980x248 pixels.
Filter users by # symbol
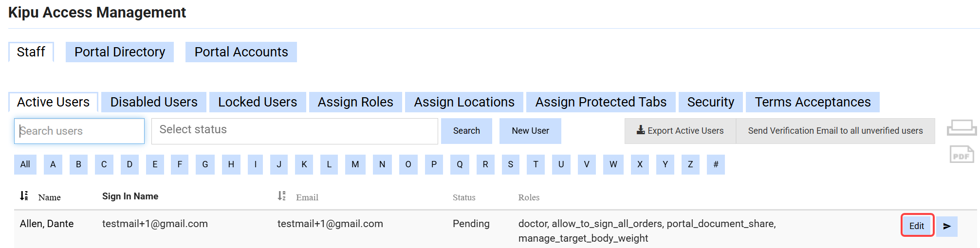[x=716, y=164]
